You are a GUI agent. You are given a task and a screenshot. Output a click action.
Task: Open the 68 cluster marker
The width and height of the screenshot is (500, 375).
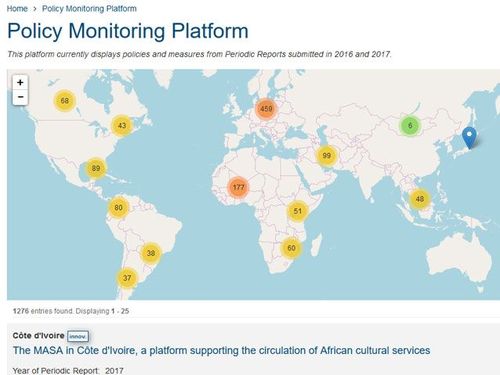(65, 100)
